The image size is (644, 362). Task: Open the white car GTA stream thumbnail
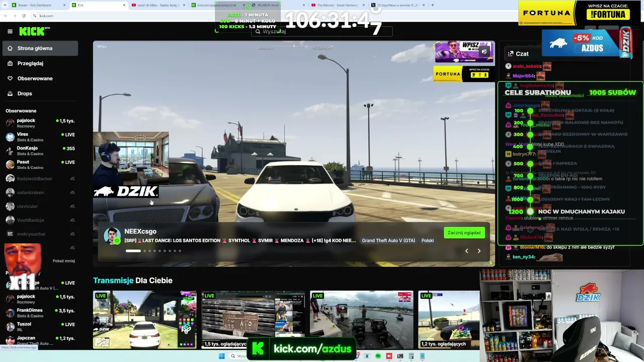pyautogui.click(x=145, y=320)
